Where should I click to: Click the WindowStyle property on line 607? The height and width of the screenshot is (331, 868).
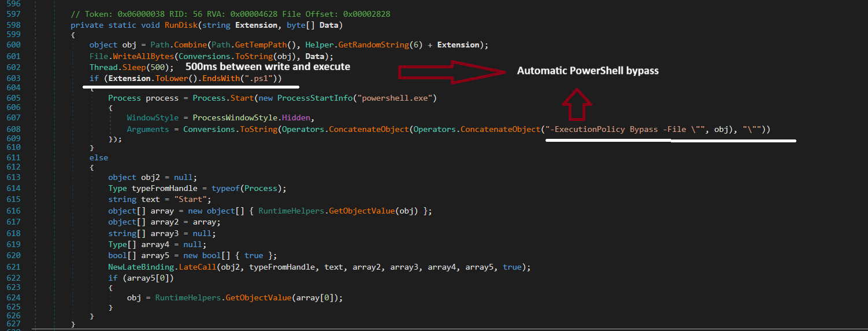click(153, 117)
